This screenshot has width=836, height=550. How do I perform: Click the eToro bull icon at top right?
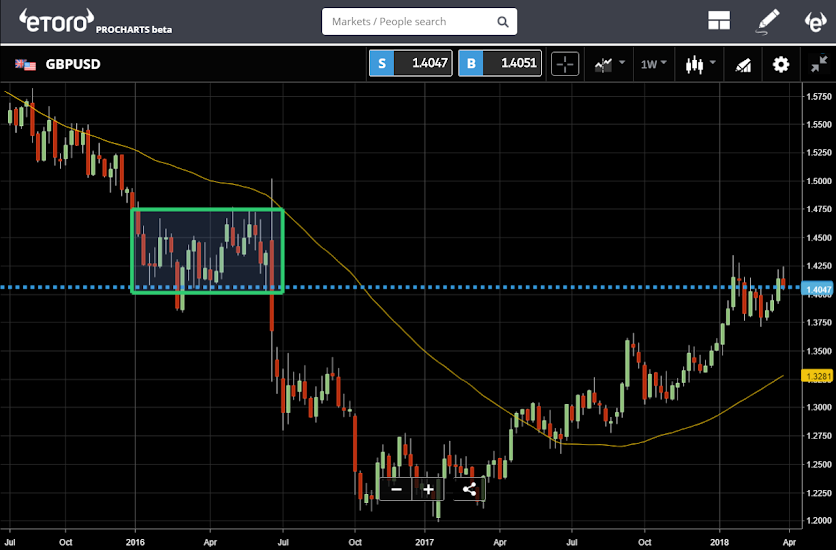816,22
